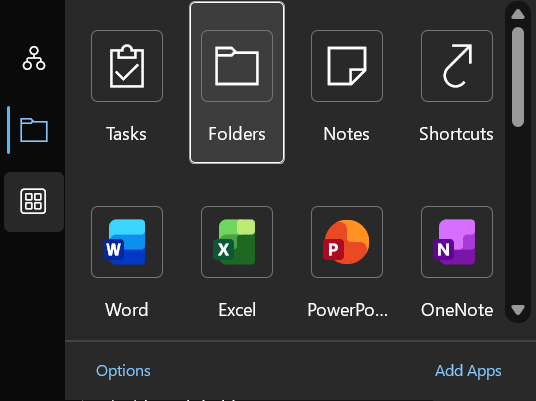Click the scrollbar down arrow
The height and width of the screenshot is (401, 536).
tap(518, 310)
